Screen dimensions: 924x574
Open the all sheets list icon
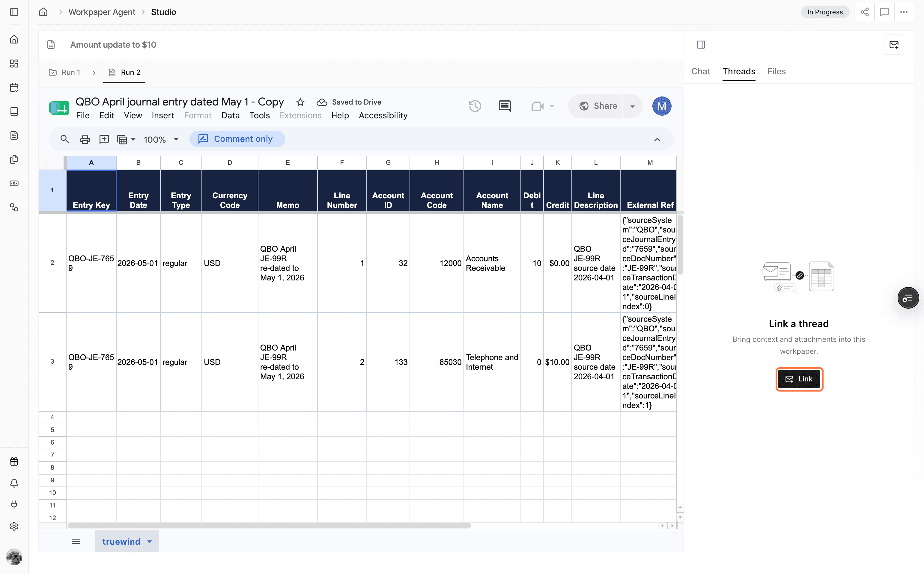click(x=76, y=541)
